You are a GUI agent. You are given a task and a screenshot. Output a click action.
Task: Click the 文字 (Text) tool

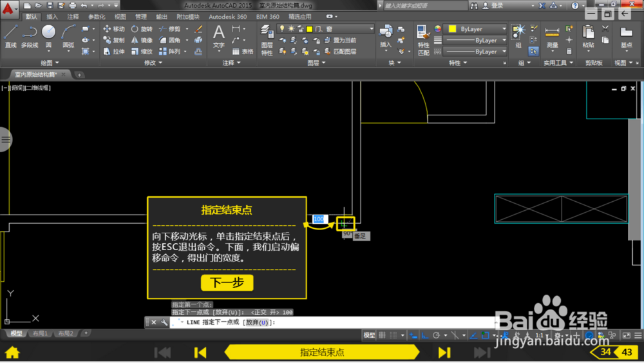(x=219, y=36)
